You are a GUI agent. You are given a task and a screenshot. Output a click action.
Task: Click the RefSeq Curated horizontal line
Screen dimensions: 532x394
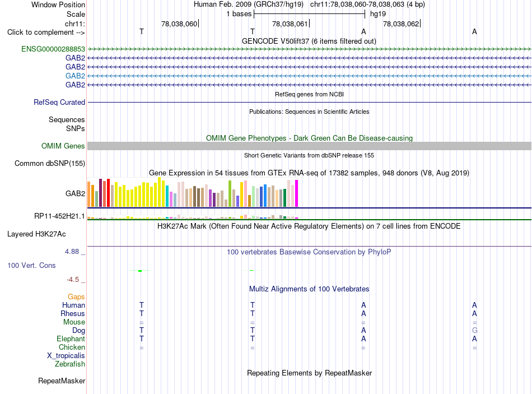coord(309,102)
